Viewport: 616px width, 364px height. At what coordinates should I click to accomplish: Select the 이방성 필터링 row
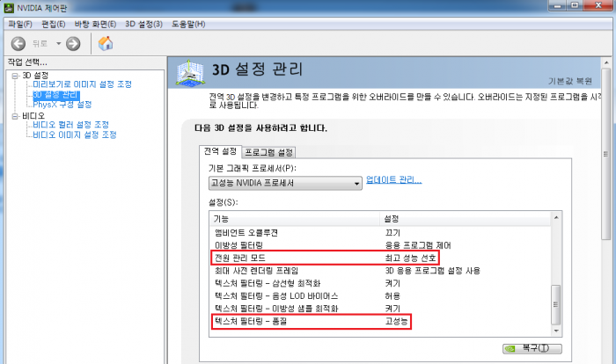pyautogui.click(x=380, y=245)
